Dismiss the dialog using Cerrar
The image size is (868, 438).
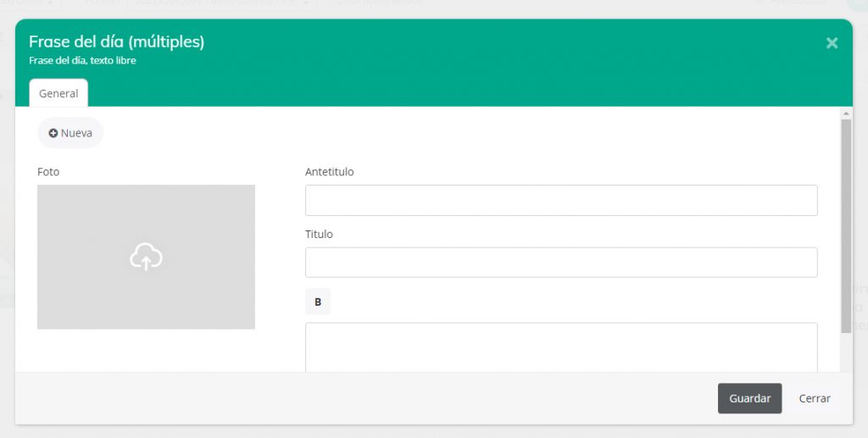pos(815,398)
